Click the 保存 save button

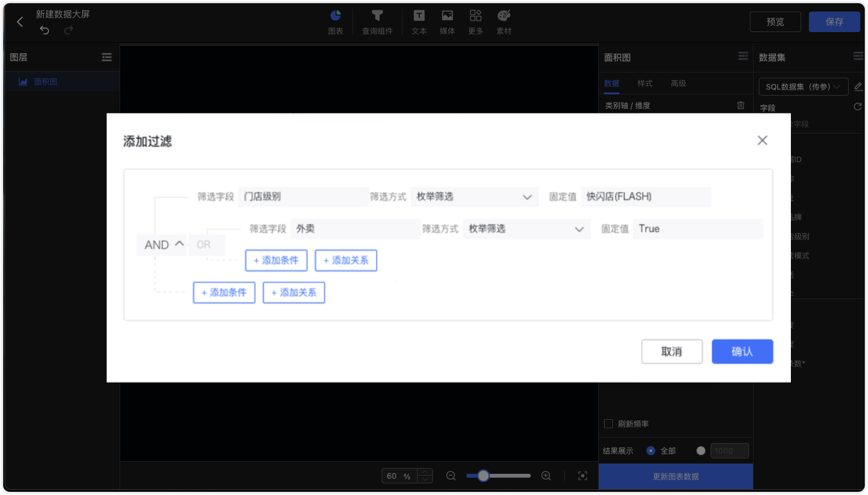click(x=835, y=22)
